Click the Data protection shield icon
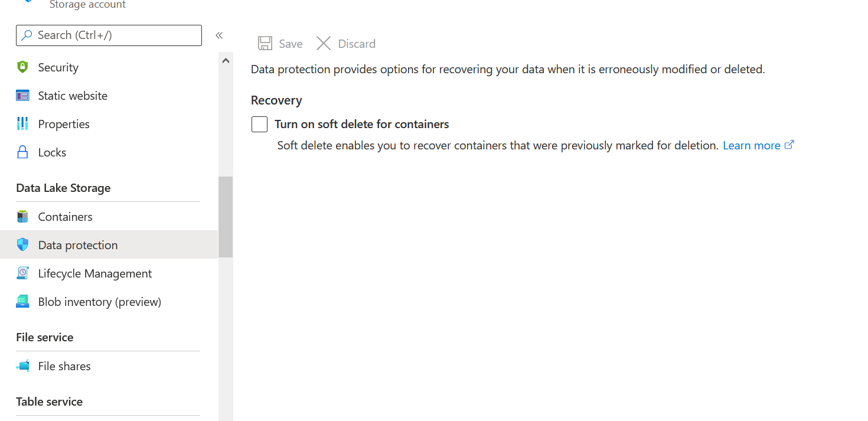 pyautogui.click(x=22, y=244)
